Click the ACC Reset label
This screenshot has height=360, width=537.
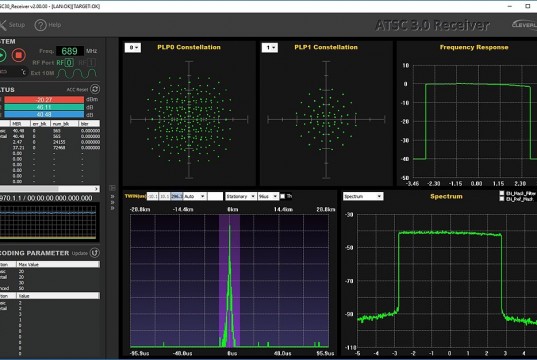[x=77, y=89]
